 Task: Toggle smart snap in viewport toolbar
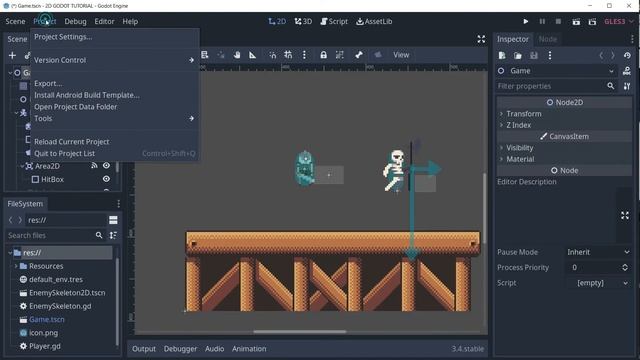[272, 55]
